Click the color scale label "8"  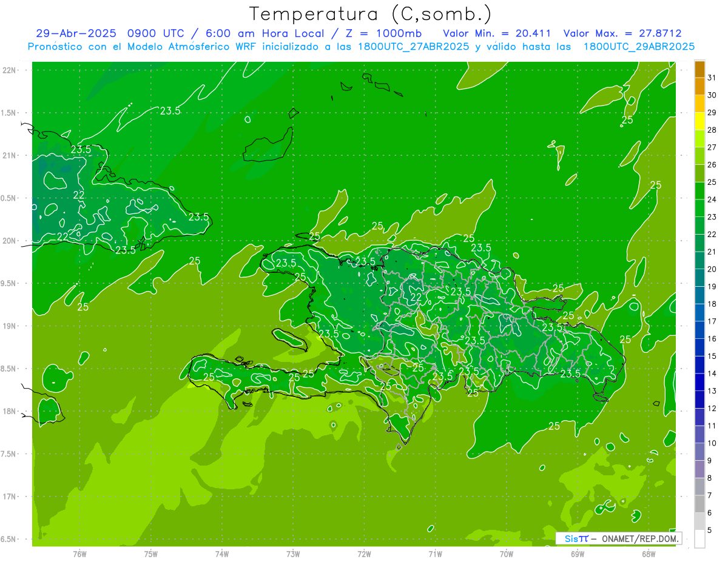coord(710,478)
